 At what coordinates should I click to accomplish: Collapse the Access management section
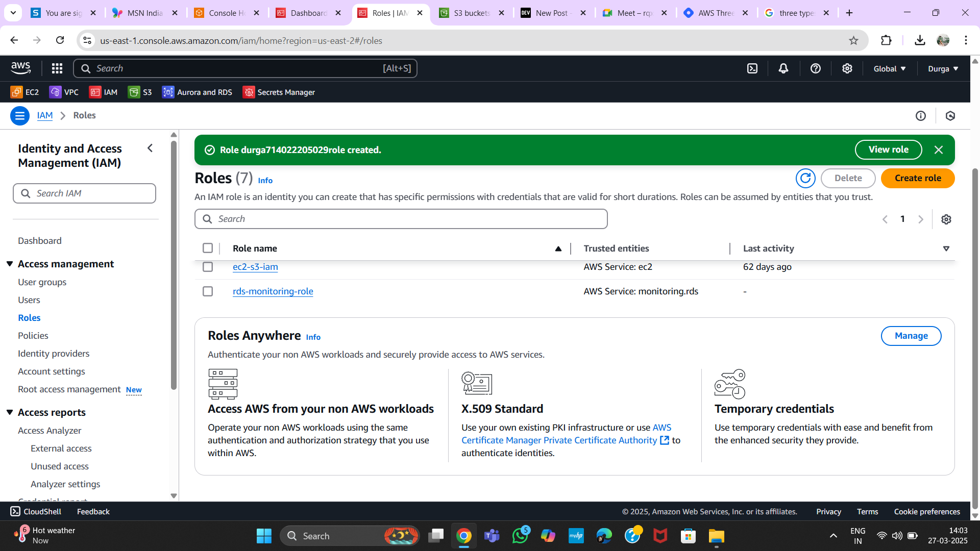tap(10, 264)
